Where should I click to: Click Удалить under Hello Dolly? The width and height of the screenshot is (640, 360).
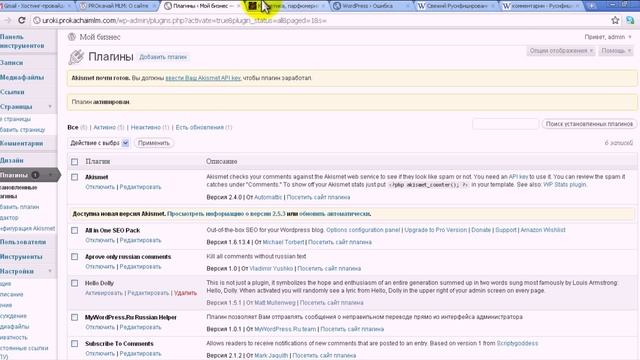pyautogui.click(x=185, y=293)
